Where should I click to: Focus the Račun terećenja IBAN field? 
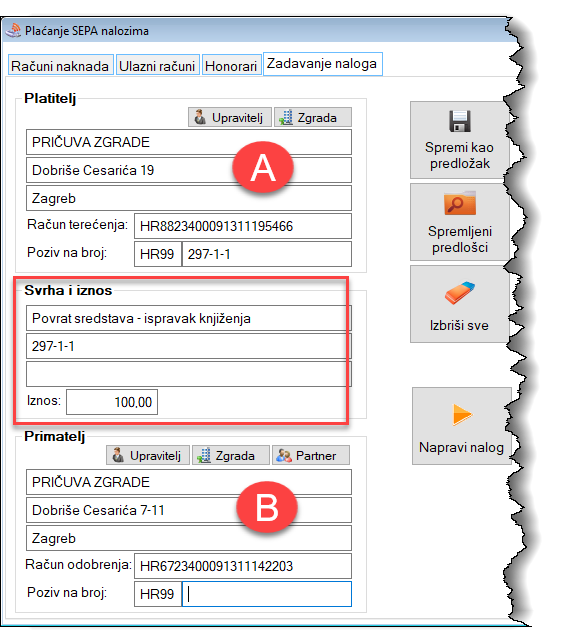243,226
